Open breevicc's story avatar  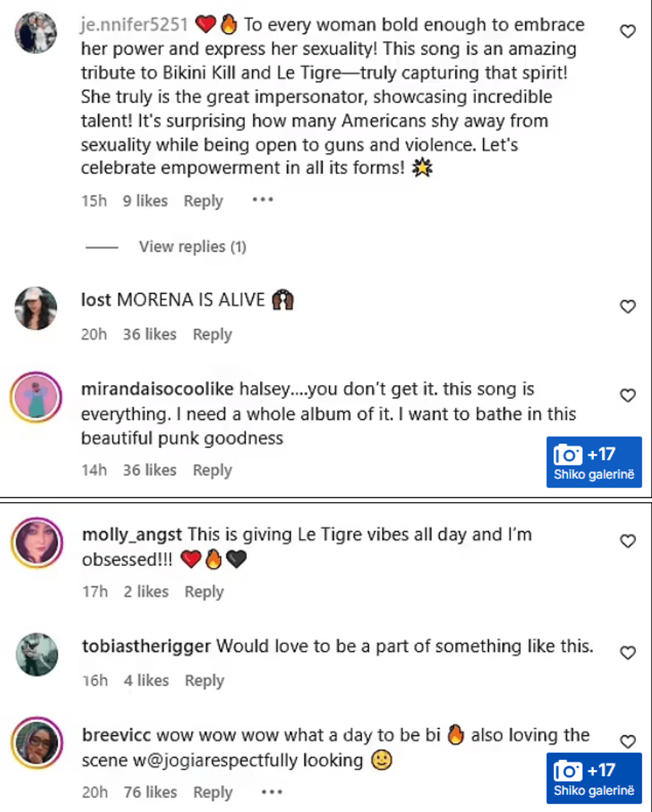(35, 743)
